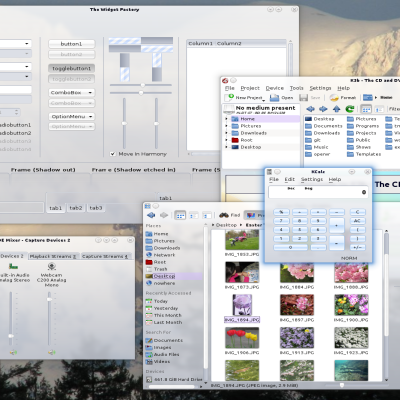Image resolution: width=400 pixels, height=400 pixels.
Task: Click the back arrow in Dolphin toolbar
Action: [x=151, y=215]
